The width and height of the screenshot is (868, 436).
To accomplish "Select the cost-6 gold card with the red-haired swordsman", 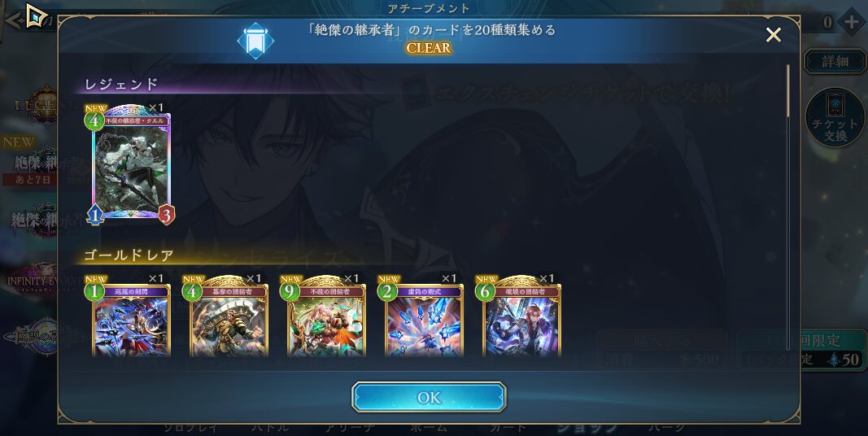I will [521, 317].
